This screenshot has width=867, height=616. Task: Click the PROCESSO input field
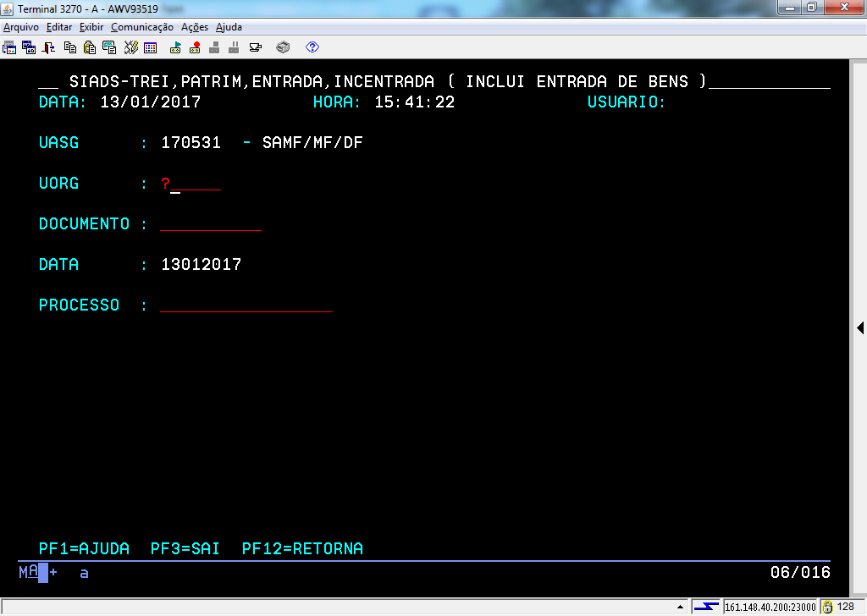(x=246, y=305)
